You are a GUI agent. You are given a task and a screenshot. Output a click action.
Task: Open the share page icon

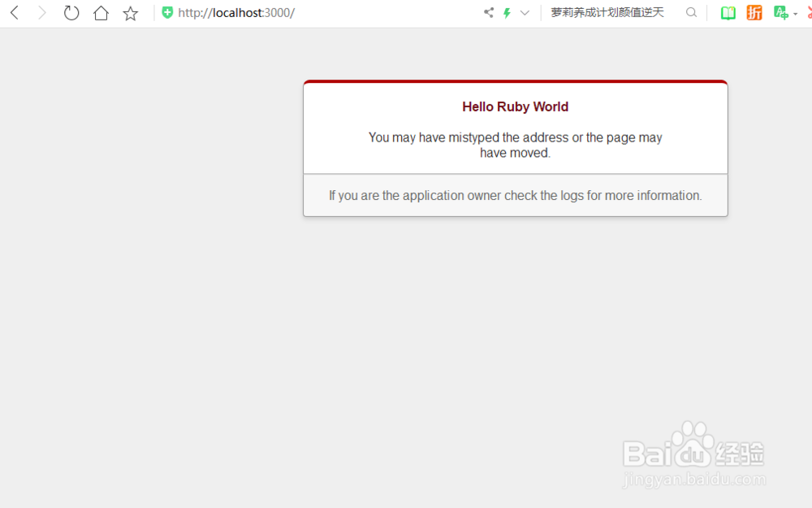coord(488,12)
